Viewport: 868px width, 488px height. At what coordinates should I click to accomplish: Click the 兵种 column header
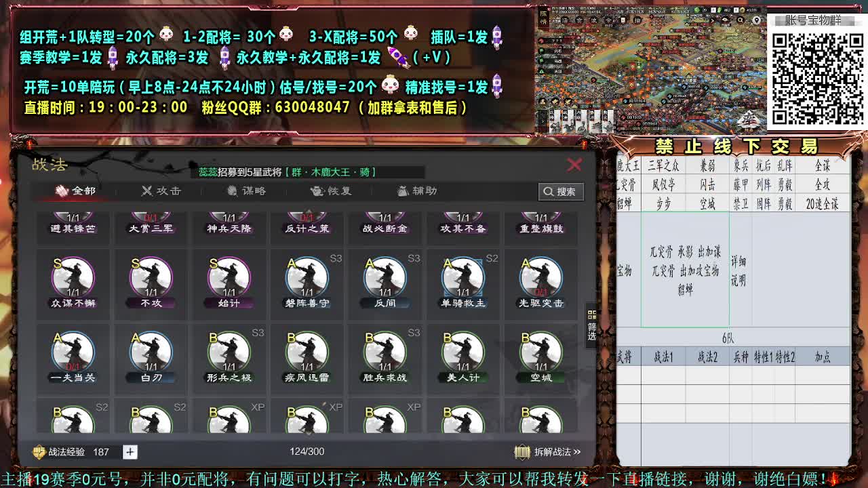[x=741, y=357]
